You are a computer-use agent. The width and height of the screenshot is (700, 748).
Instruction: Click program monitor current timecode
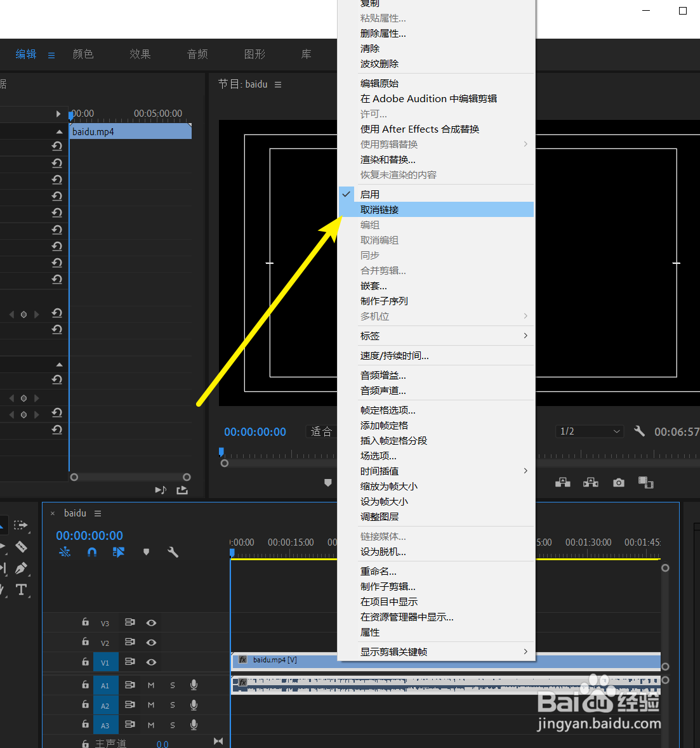coord(255,431)
